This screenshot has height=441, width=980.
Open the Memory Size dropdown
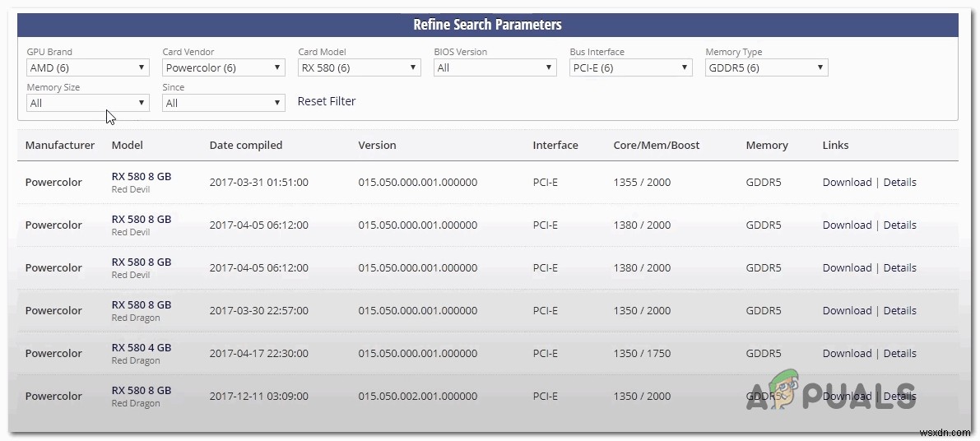87,103
